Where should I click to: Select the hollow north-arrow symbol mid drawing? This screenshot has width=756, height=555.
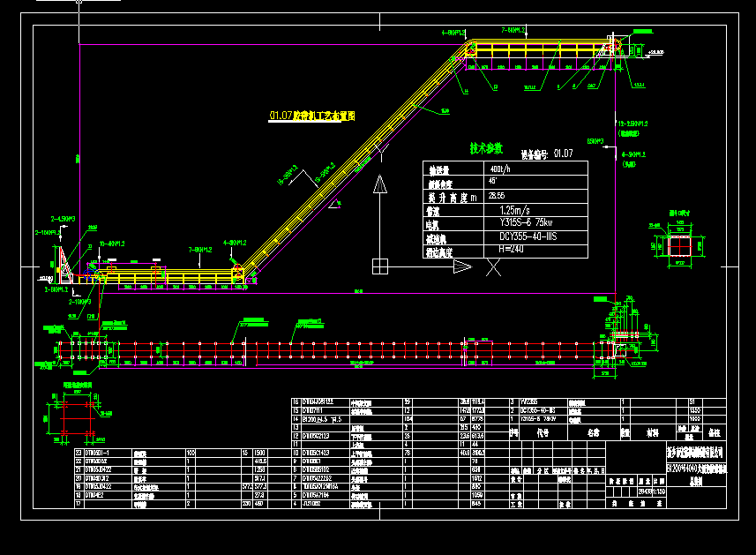381,185
